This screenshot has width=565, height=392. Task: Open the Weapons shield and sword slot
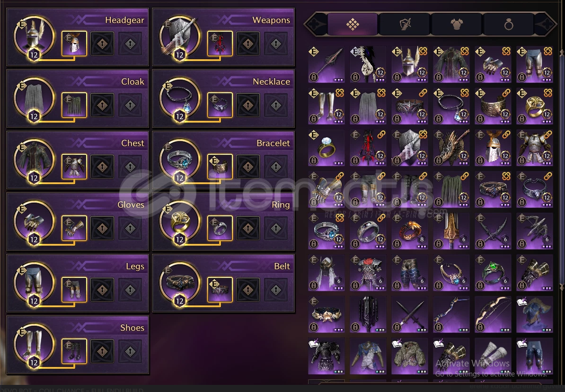click(x=180, y=37)
